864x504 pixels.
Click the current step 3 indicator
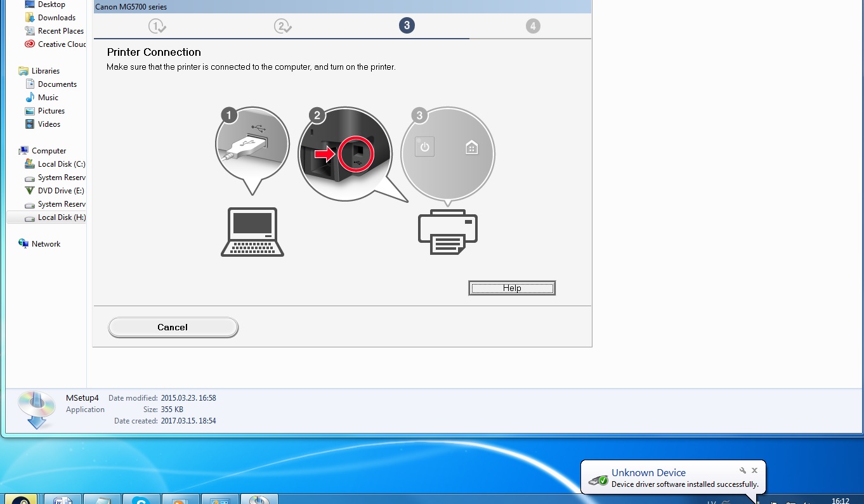click(x=407, y=25)
